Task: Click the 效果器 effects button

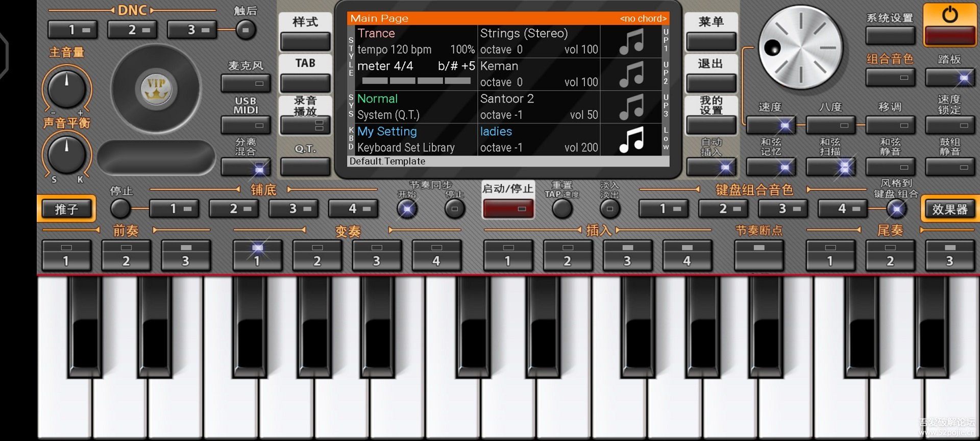Action: (949, 209)
